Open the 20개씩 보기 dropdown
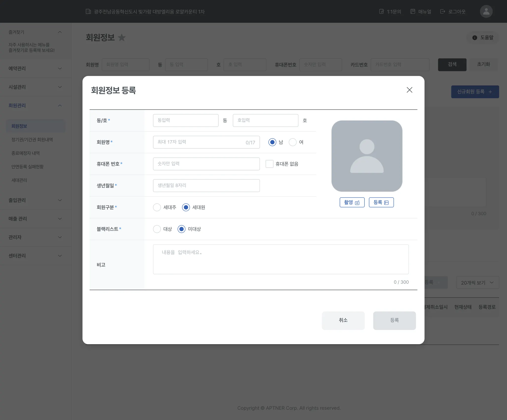Screen dimensions: 507x420 [477, 282]
